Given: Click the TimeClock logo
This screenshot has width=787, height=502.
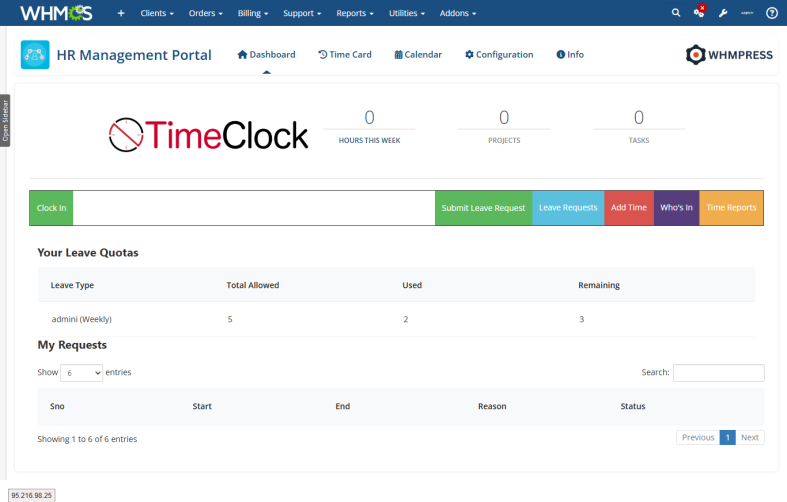Looking at the screenshot, I should (x=208, y=135).
